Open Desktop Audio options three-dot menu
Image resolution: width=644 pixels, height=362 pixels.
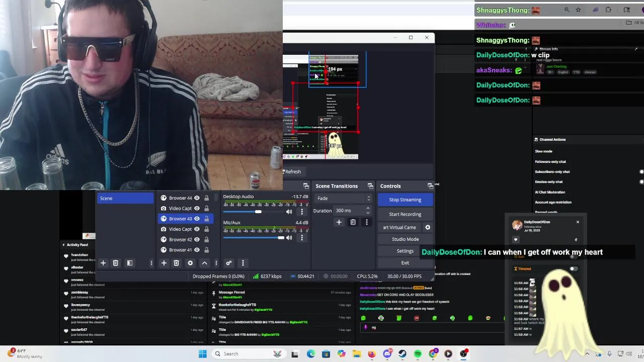click(302, 212)
